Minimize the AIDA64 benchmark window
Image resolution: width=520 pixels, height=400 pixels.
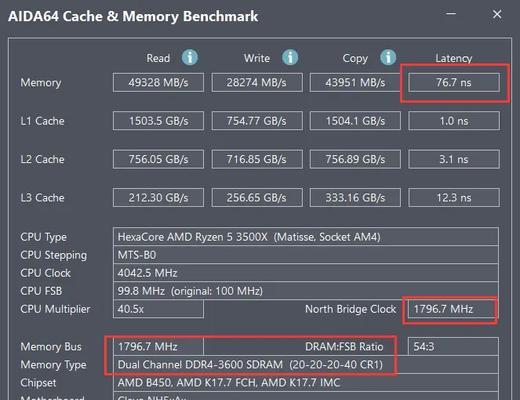[x=451, y=14]
